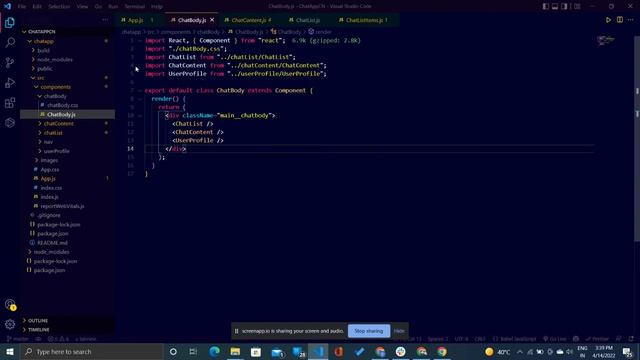This screenshot has height=360, width=640.
Task: Open reportWebVitals.js in explorer
Action: [62, 206]
